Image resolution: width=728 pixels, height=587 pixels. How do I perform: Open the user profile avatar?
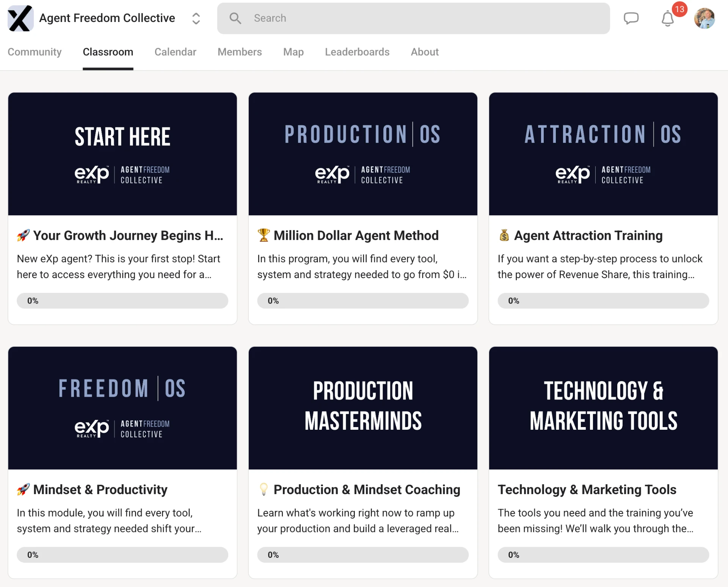pos(704,18)
